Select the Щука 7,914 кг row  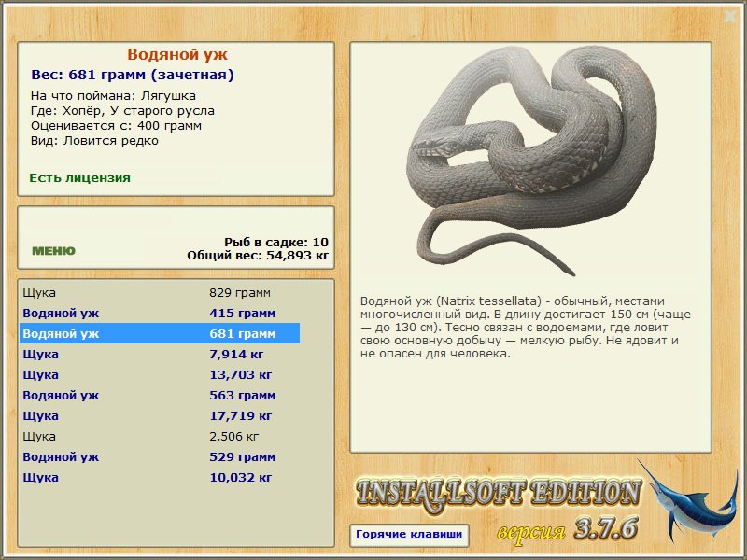click(x=160, y=355)
